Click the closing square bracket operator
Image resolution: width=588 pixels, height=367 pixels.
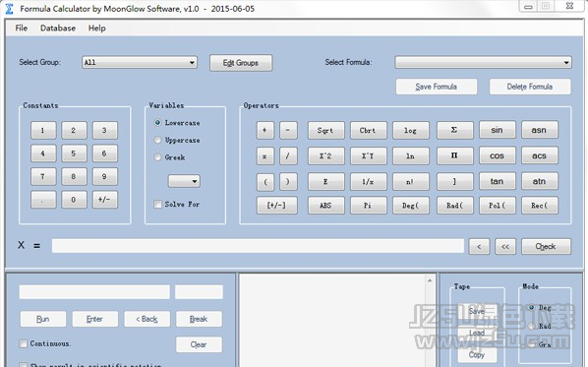tap(454, 181)
